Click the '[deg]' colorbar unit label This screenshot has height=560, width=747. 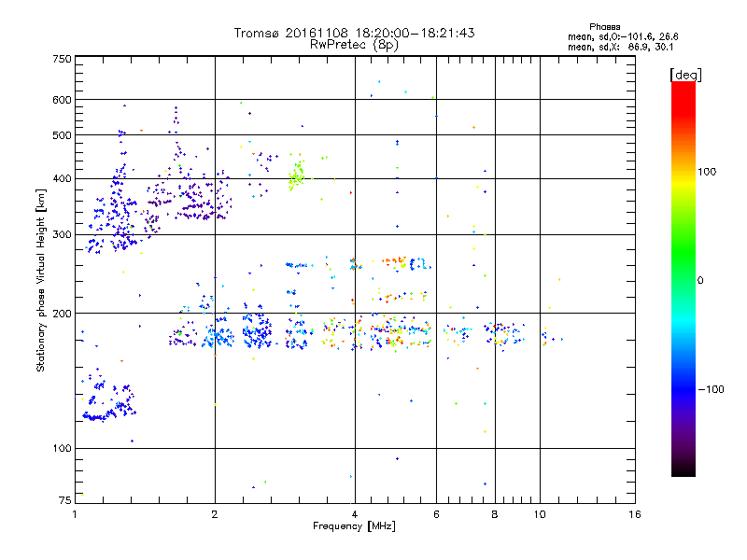point(685,75)
